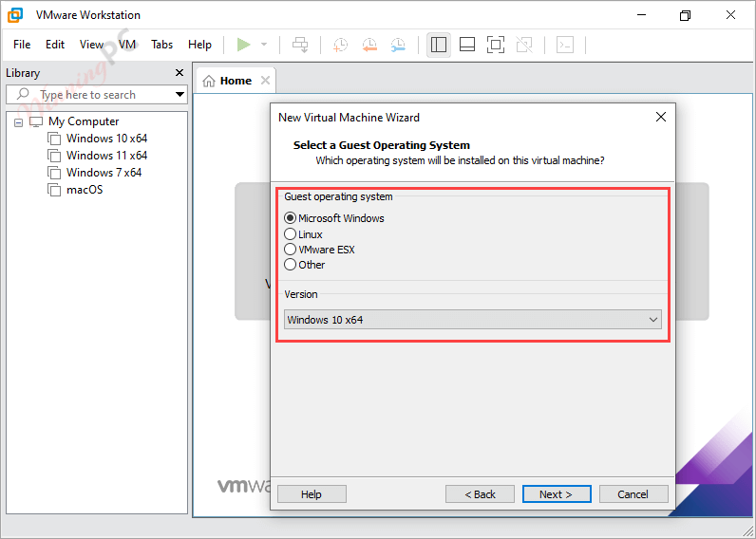Toggle the thumbnail bar view icon
Viewport: 756px width, 539px height.
click(467, 45)
